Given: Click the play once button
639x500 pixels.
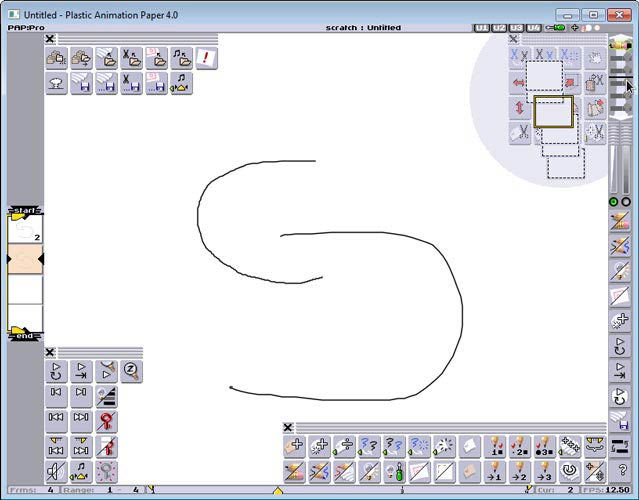Looking at the screenshot, I should click(82, 372).
